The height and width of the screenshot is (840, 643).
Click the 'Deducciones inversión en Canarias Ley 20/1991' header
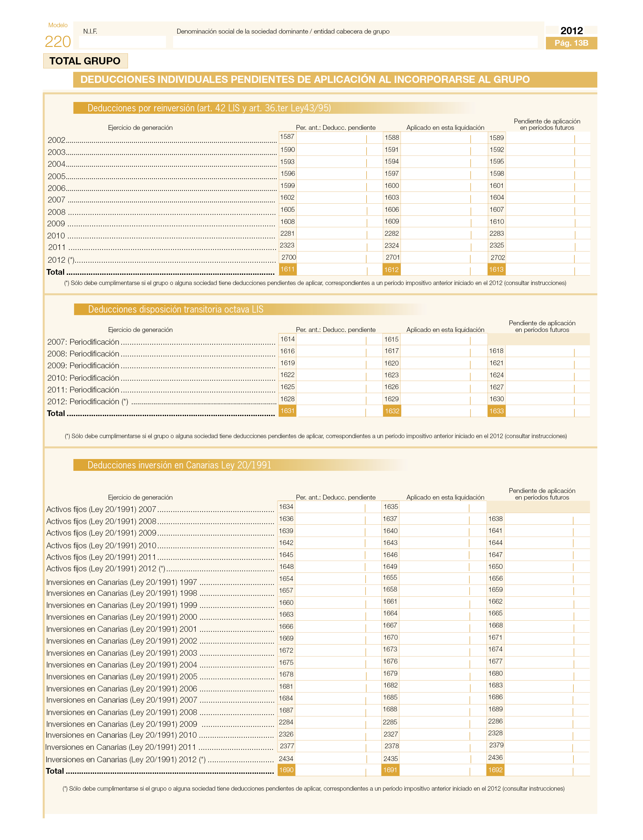179,465
